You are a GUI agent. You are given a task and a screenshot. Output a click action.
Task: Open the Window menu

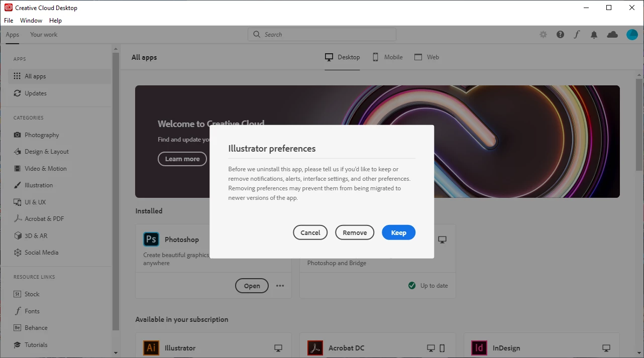click(x=31, y=21)
